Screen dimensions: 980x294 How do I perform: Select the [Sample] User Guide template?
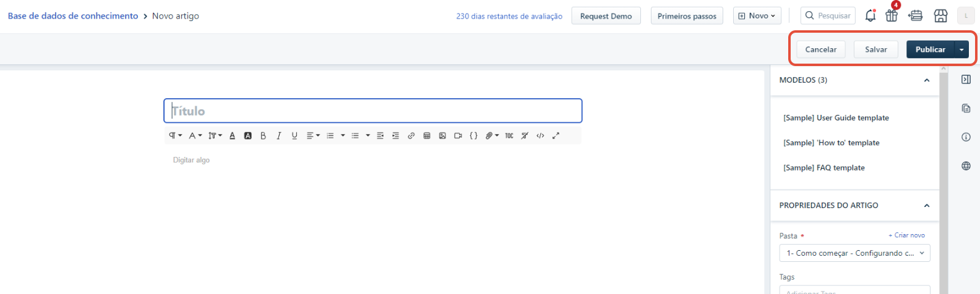pos(836,118)
